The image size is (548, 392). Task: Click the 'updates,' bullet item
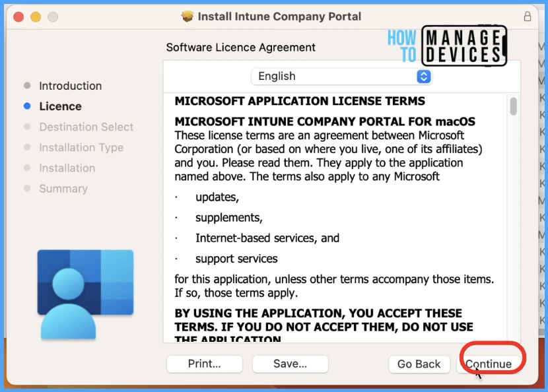click(x=217, y=197)
